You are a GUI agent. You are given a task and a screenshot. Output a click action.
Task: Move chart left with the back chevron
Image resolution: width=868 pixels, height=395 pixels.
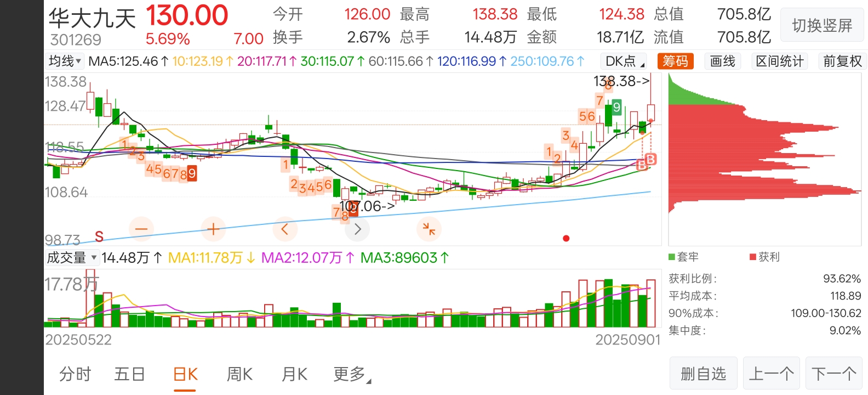tap(285, 229)
